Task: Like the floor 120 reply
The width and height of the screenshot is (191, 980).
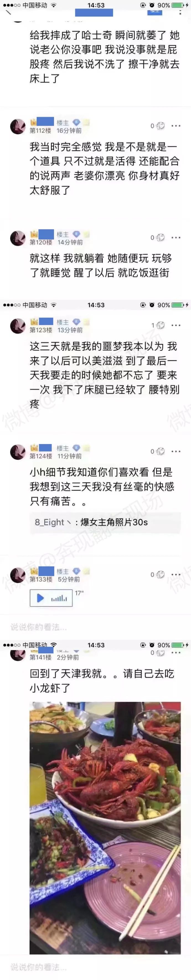Action: point(161,238)
